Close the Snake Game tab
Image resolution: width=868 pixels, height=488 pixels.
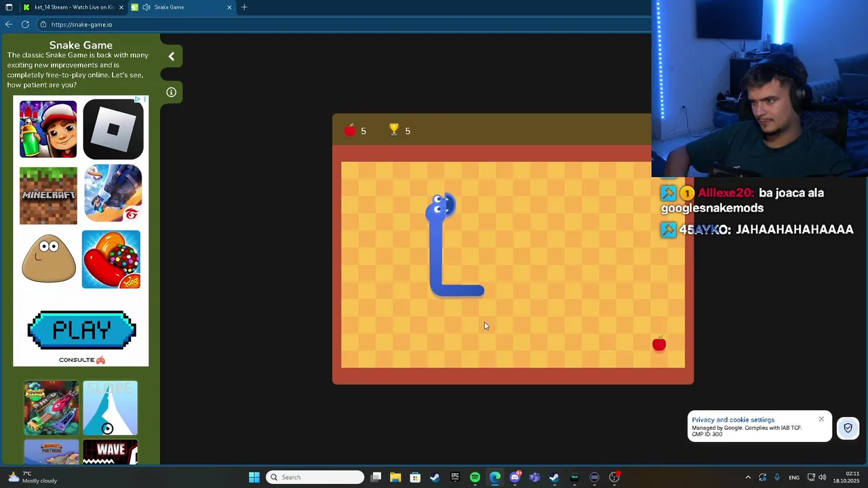[x=229, y=7]
